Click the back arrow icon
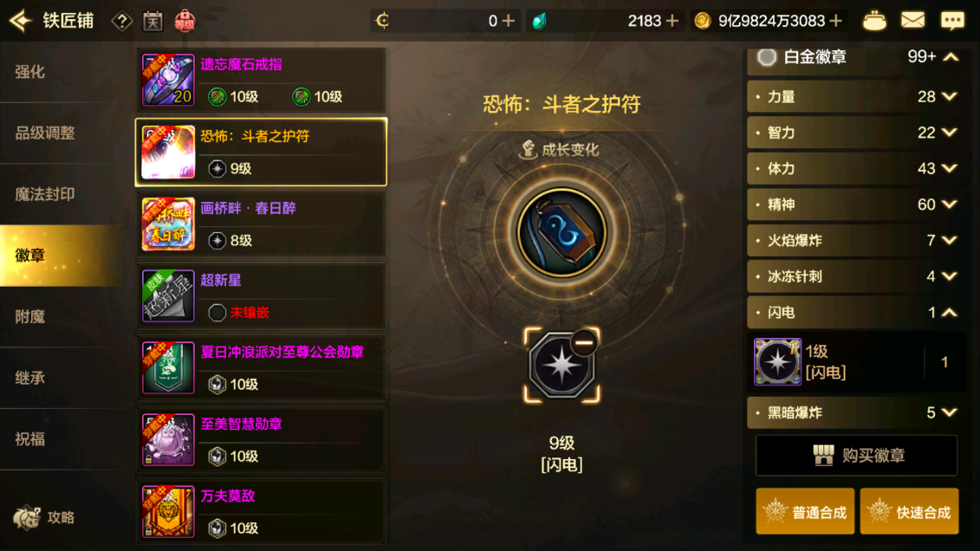The height and width of the screenshot is (551, 980). [x=20, y=21]
